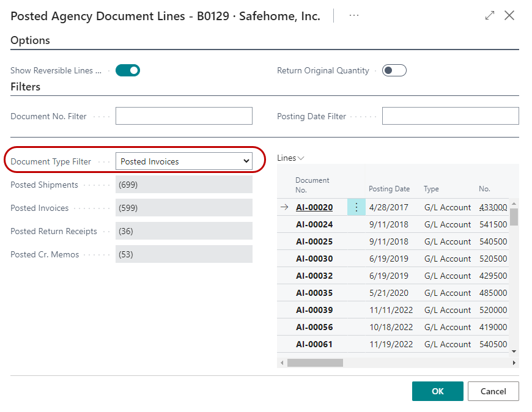The height and width of the screenshot is (412, 532).
Task: Click the scroll up arrow in lines grid
Action: tap(514, 204)
